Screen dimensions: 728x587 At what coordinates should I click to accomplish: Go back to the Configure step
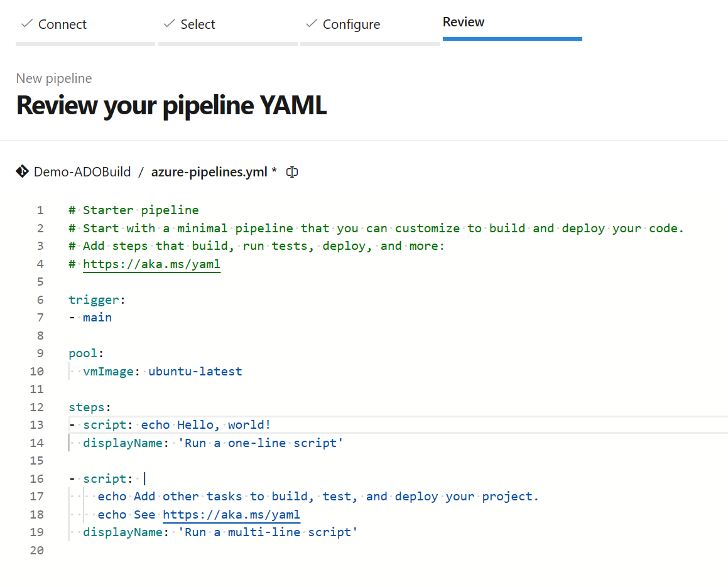[351, 24]
